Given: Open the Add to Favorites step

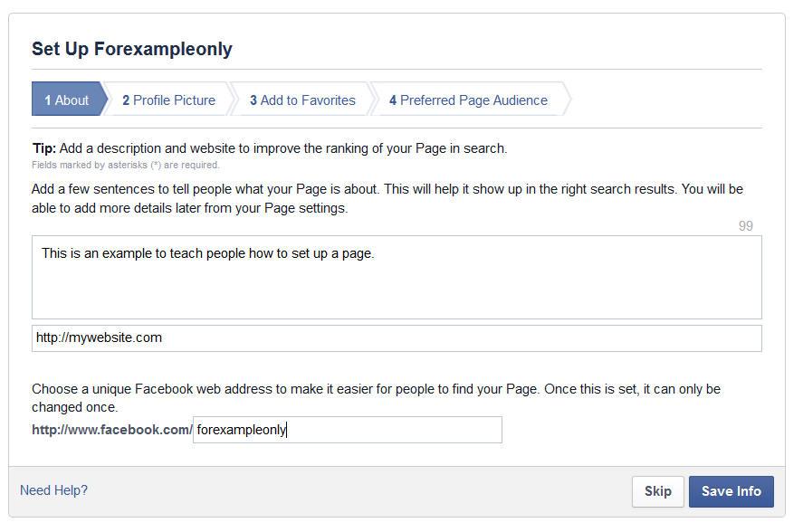Looking at the screenshot, I should (x=302, y=100).
